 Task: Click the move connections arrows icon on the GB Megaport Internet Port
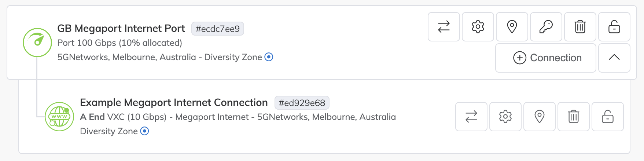click(x=444, y=27)
